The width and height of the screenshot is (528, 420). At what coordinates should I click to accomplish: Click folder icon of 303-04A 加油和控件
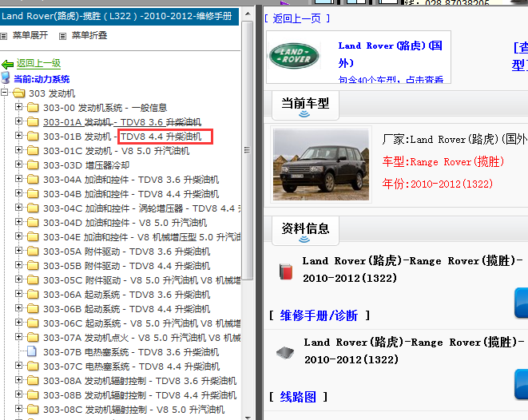pyautogui.click(x=33, y=180)
